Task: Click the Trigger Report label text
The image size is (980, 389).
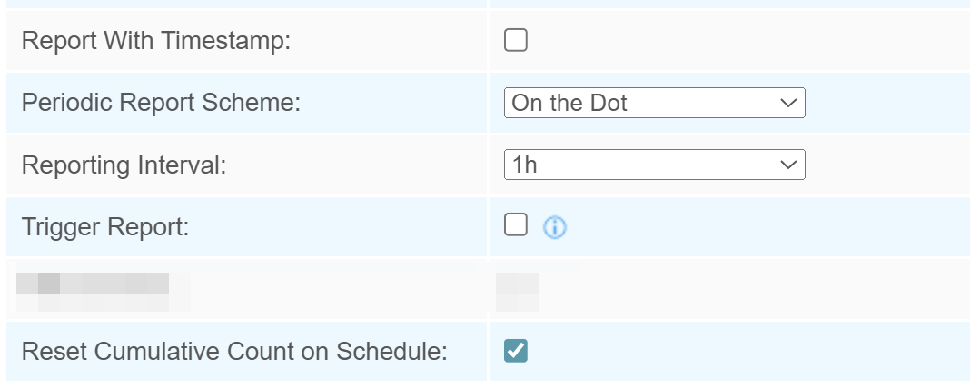Action: (x=104, y=226)
